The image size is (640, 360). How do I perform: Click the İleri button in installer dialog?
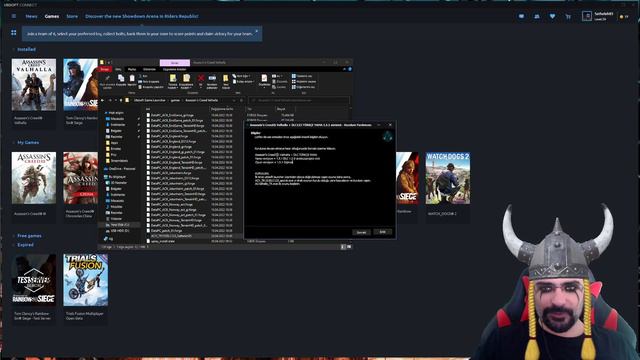tap(361, 232)
